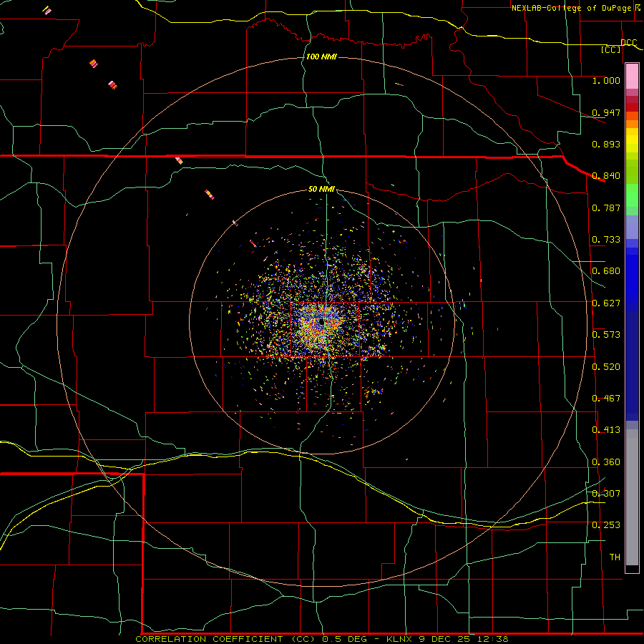Image resolution: width=644 pixels, height=644 pixels.
Task: Click the 0.733 legend value
Action: click(x=606, y=240)
